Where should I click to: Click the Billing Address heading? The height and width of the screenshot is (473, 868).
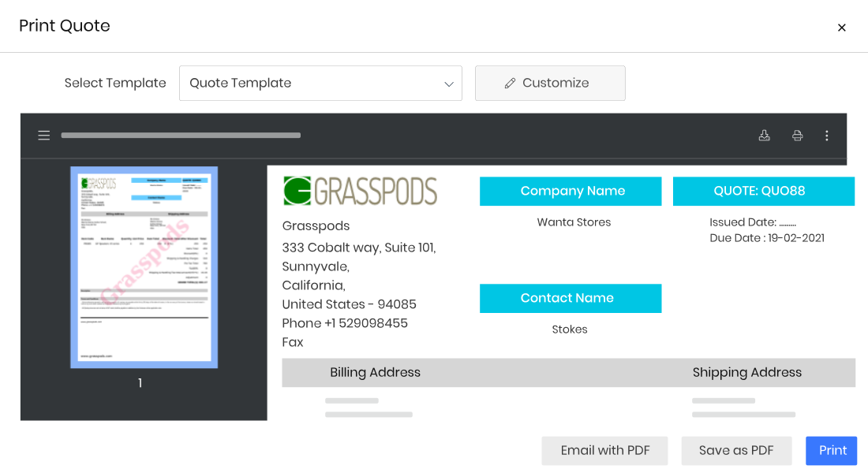(375, 372)
